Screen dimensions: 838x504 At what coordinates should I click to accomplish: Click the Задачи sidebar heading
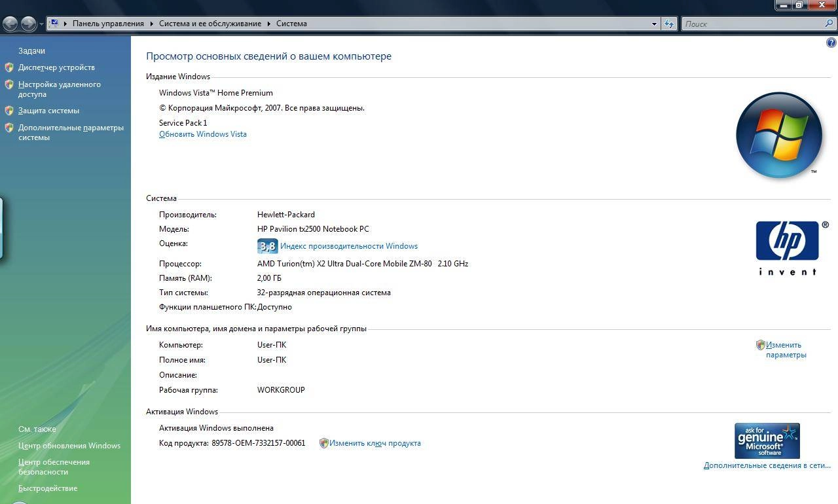click(x=31, y=51)
